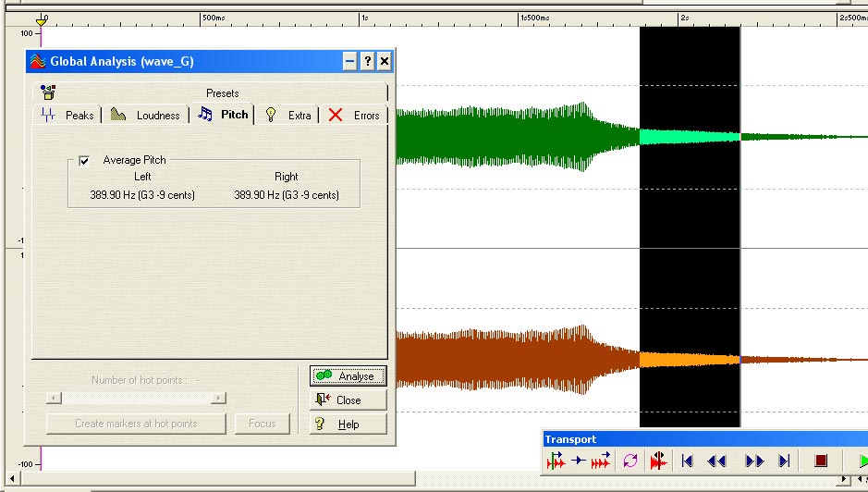Jump to start with the skip-to-beginning icon
The height and width of the screenshot is (492, 868).
687,461
